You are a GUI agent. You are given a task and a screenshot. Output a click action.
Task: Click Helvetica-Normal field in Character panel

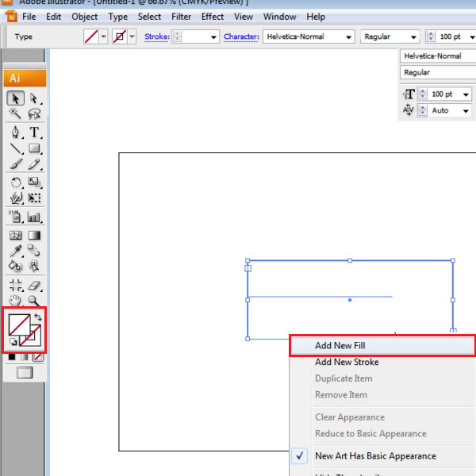click(438, 56)
